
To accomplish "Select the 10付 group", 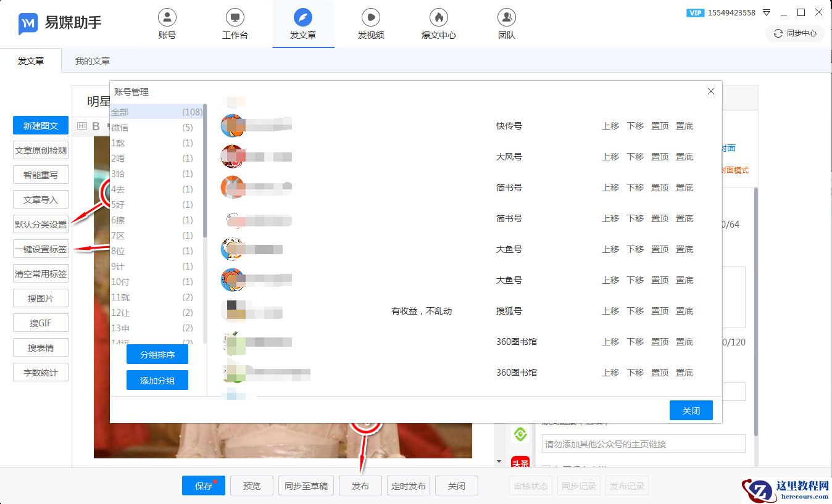I will pos(156,282).
